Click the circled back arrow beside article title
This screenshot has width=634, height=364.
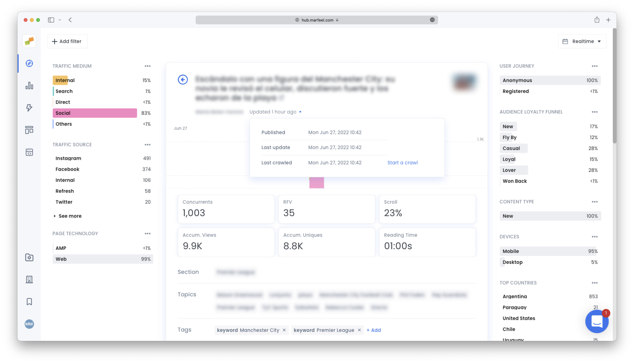(183, 80)
